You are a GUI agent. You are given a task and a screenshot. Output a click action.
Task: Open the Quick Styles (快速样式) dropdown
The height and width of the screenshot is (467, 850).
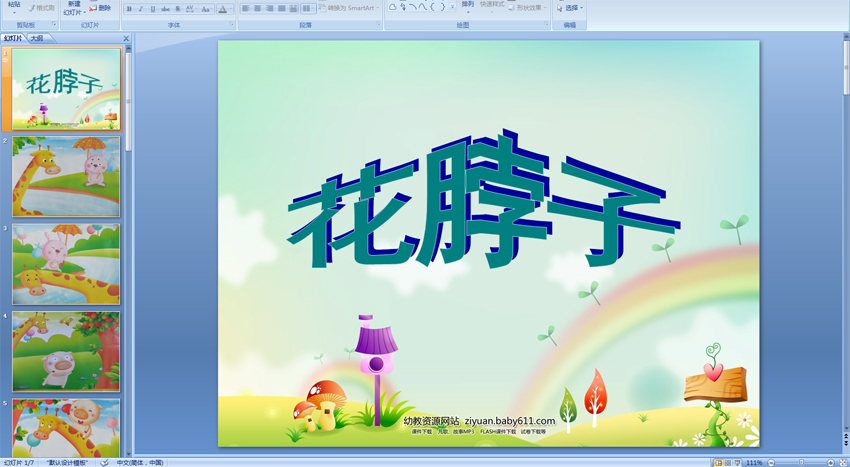(492, 7)
